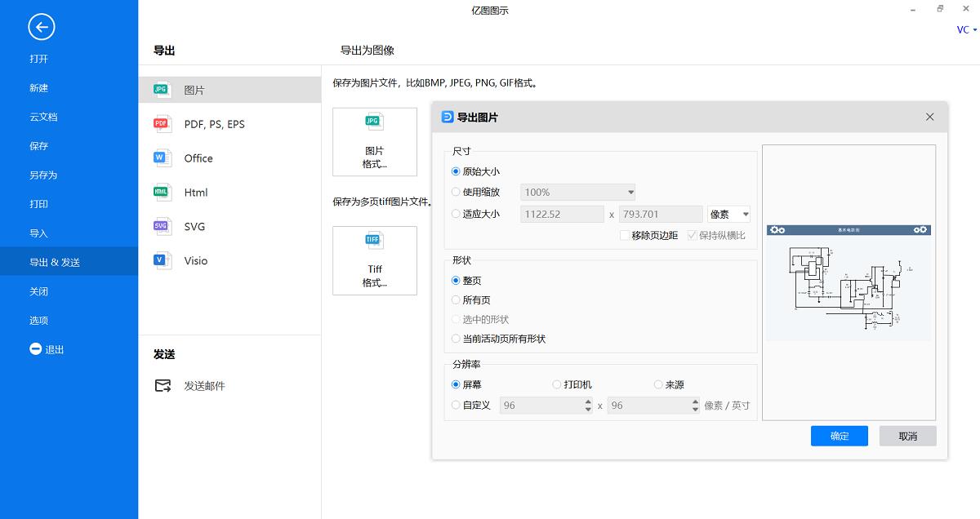The height and width of the screenshot is (519, 980).
Task: Select the Visio export format icon
Action: click(161, 260)
